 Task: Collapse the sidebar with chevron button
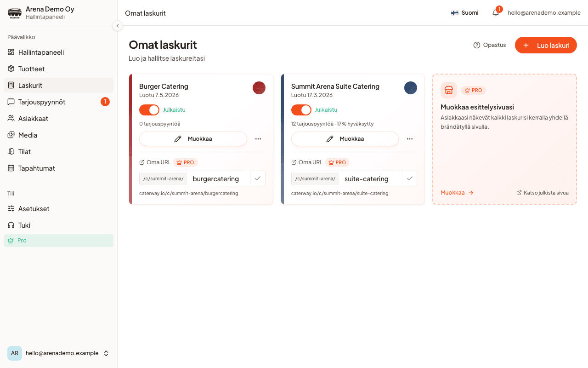118,26
